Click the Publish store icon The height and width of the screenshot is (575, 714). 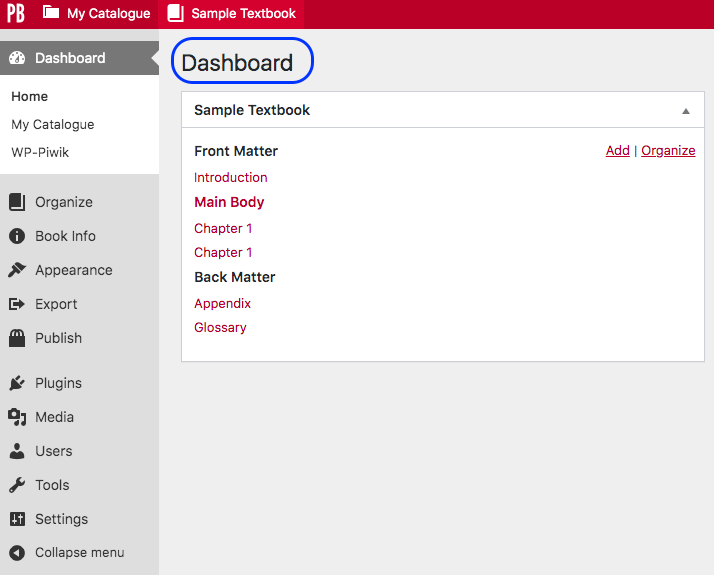(x=17, y=338)
